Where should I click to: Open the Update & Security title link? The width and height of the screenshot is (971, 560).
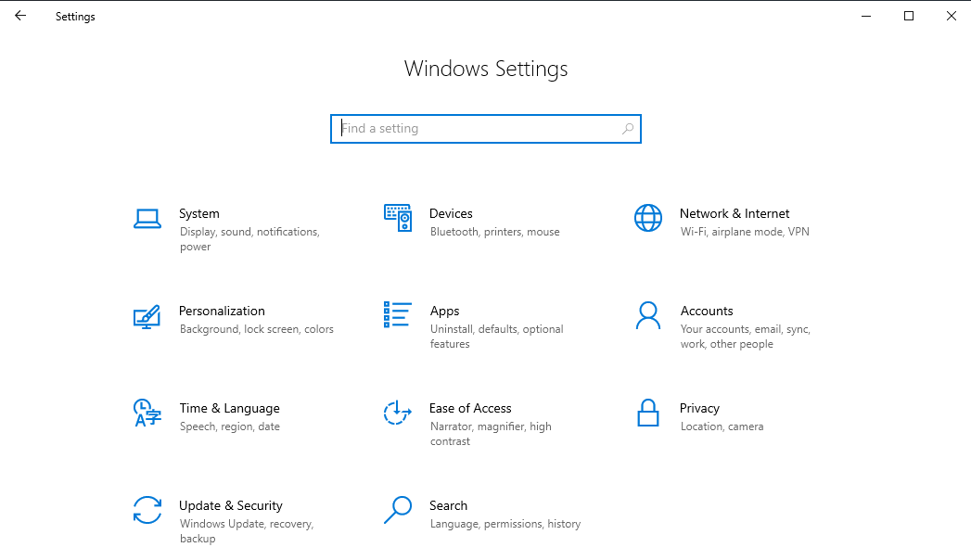230,505
